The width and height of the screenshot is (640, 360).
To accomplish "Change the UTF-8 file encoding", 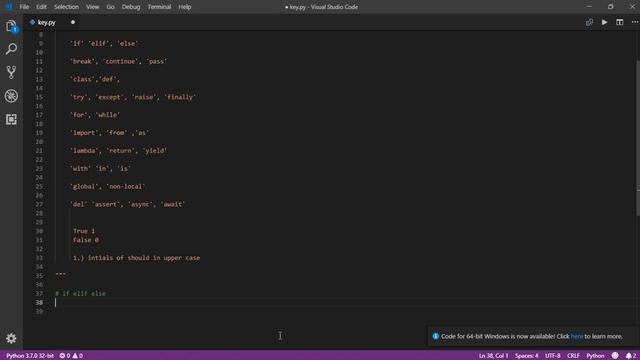I will coord(553,356).
